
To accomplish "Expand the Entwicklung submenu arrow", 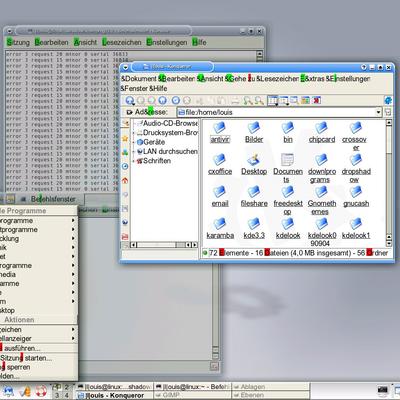I will click(73, 239).
